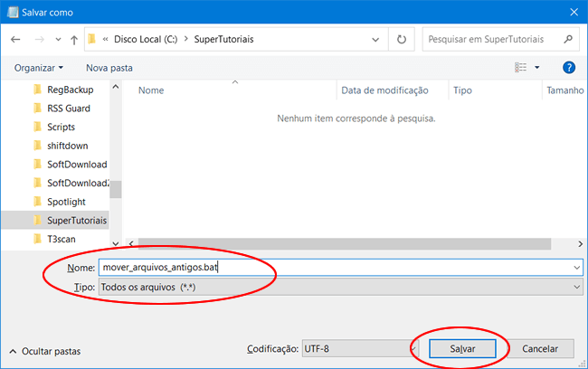588x369 pixels.
Task: Open the Help question mark icon
Action: coord(569,68)
